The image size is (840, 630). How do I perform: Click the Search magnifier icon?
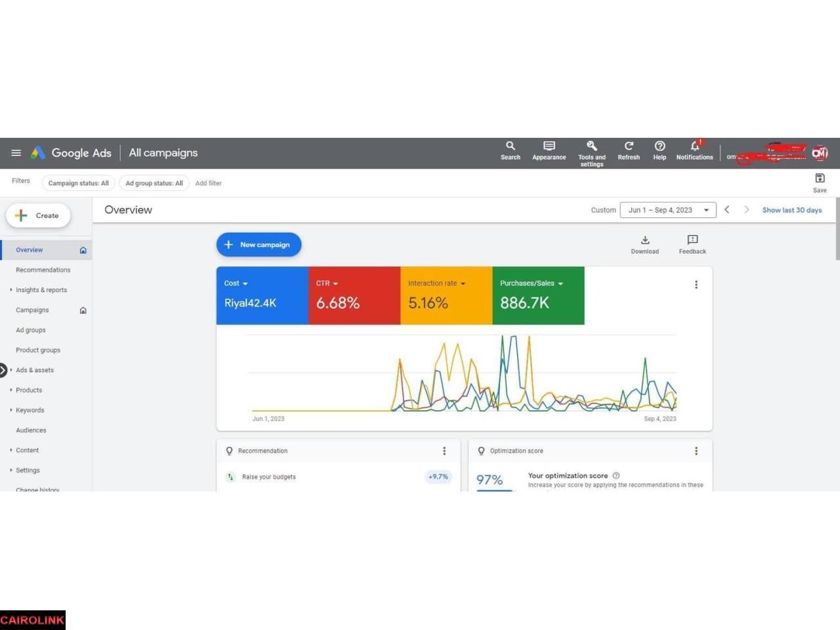510,146
